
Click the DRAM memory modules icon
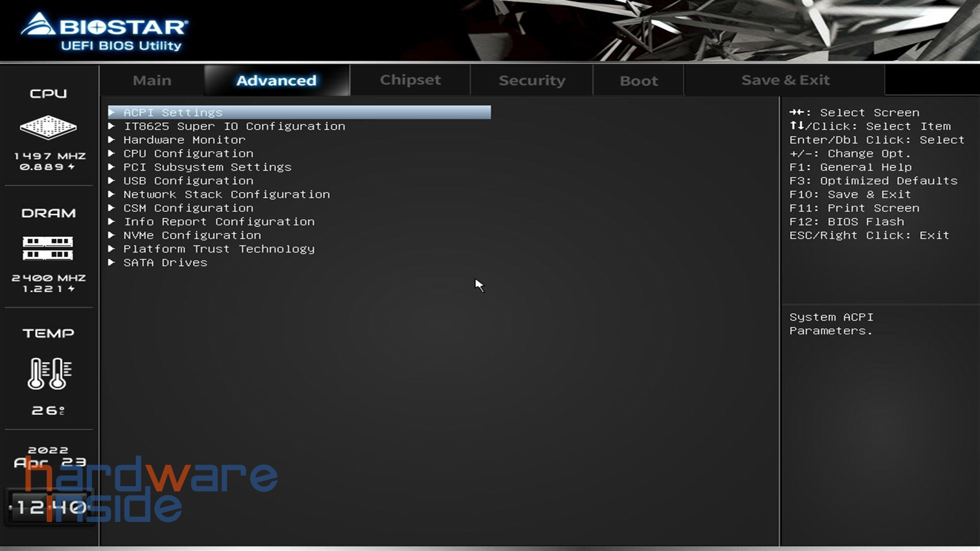coord(48,248)
